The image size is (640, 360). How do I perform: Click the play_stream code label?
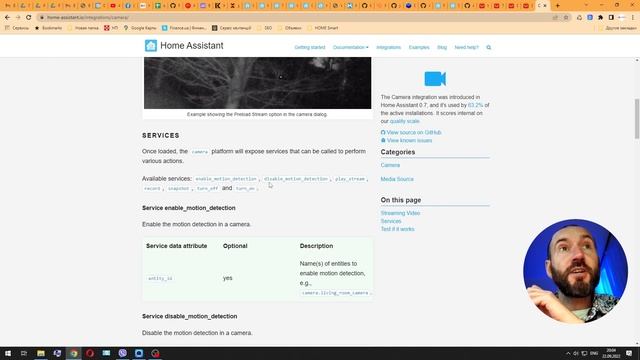coord(350,179)
